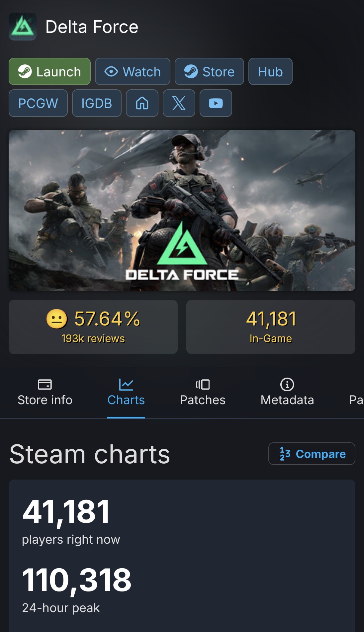Open the 41,181 In-Game card
This screenshot has height=632, width=364.
pyautogui.click(x=271, y=327)
